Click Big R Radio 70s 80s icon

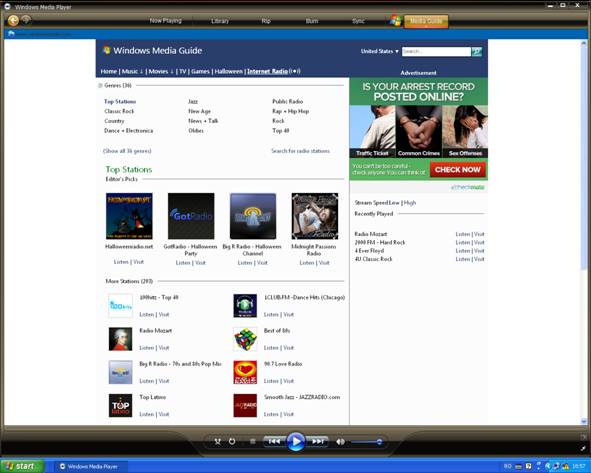pyautogui.click(x=121, y=372)
